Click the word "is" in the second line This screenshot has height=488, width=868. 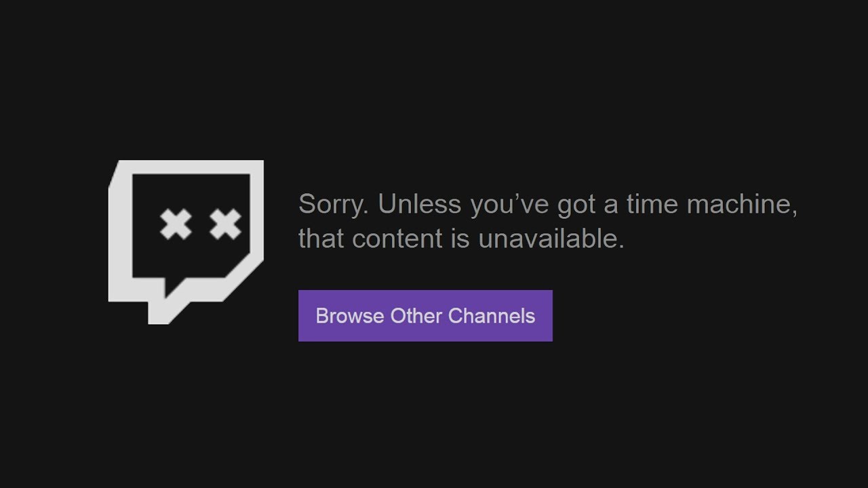[458, 239]
